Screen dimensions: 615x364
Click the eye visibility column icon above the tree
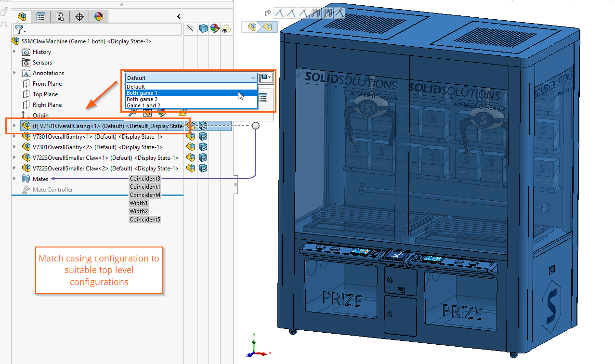click(226, 28)
